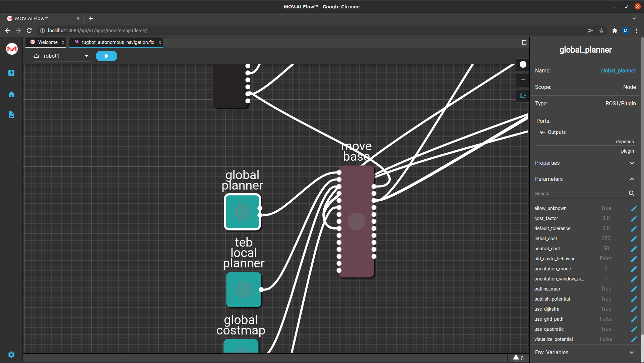The width and height of the screenshot is (644, 363).
Task: Switch to tugbot_autonomous_navigation.flo tab
Action: (x=118, y=42)
